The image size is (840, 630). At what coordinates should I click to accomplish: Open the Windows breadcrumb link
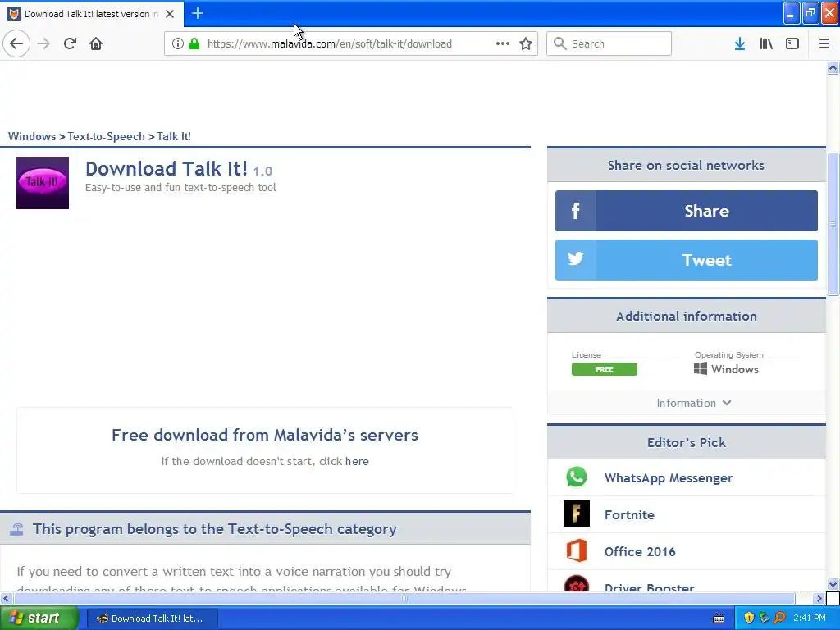click(32, 136)
